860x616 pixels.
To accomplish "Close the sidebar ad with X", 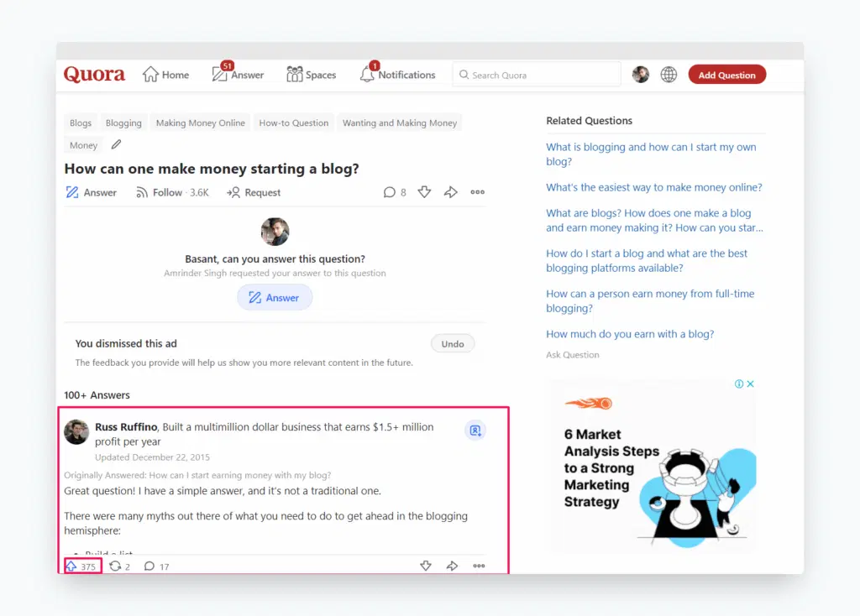I will pos(750,384).
